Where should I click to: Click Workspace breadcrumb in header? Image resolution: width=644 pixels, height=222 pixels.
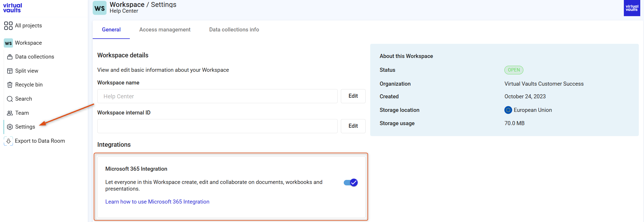[x=127, y=5]
